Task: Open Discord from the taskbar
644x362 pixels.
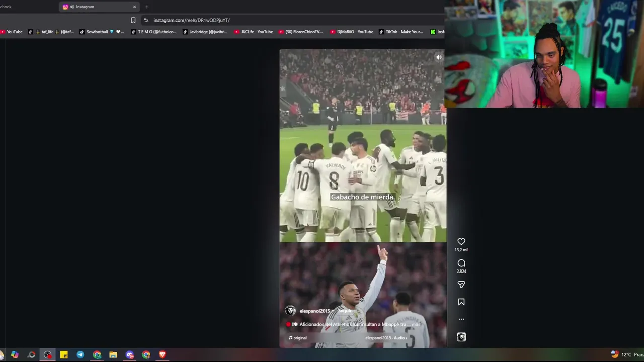Action: tap(130, 355)
